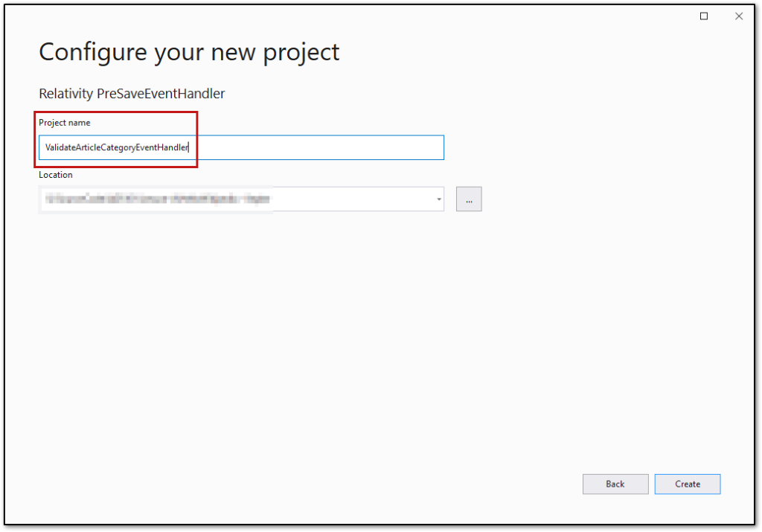Click the Create button
Viewport: 762px width, 532px height.
click(687, 484)
